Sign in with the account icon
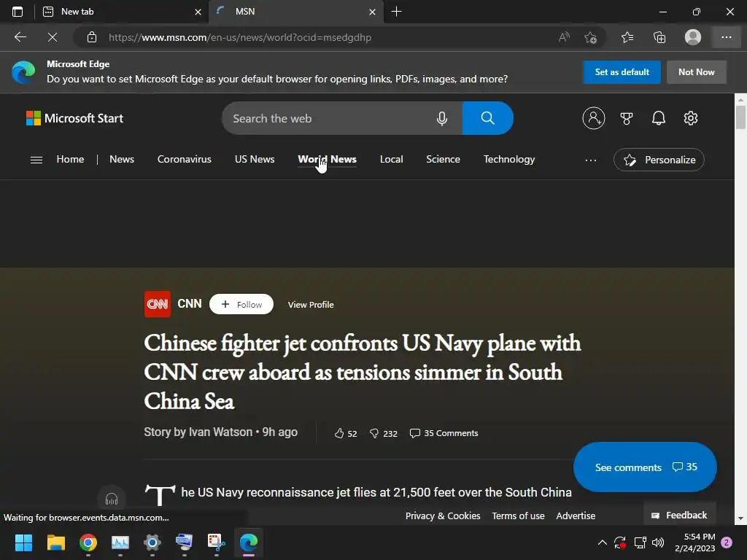The width and height of the screenshot is (747, 560). click(x=594, y=118)
